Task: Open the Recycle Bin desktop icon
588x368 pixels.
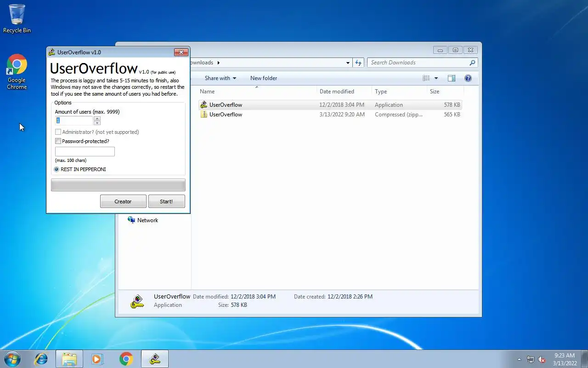Action: click(x=17, y=18)
